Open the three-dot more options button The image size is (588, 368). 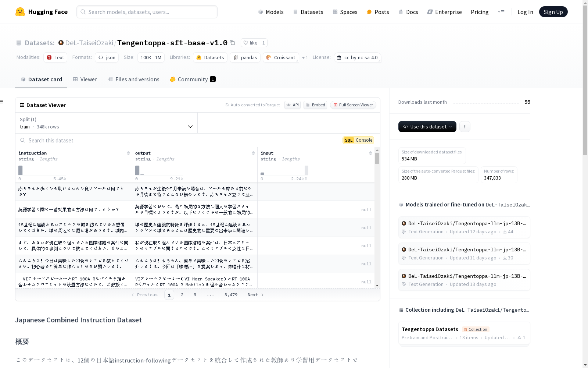click(x=465, y=127)
